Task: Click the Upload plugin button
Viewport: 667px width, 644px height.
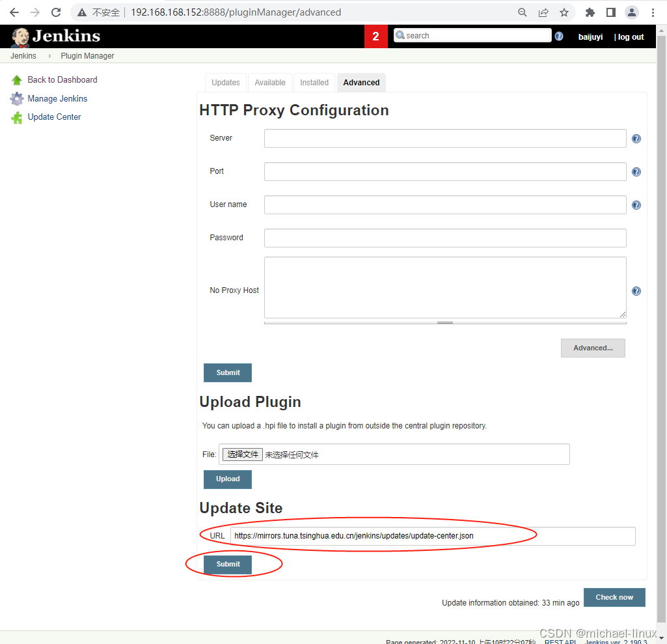Action: pos(228,479)
